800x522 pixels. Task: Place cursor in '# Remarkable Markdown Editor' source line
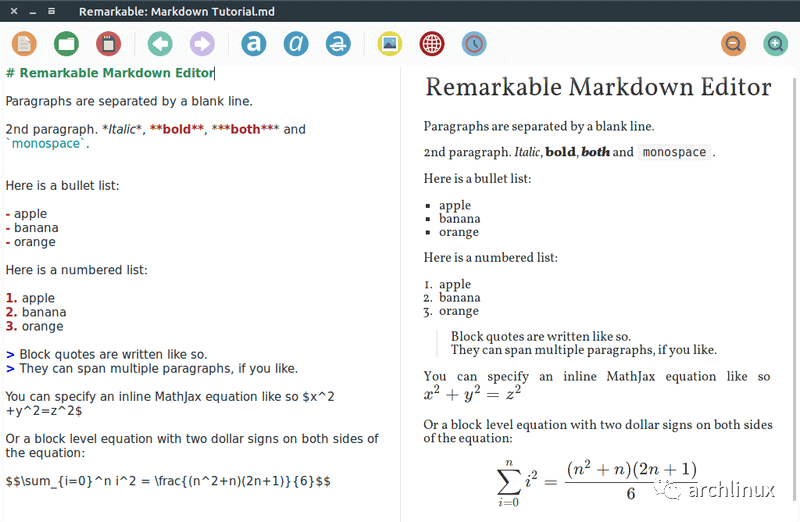tap(110, 73)
